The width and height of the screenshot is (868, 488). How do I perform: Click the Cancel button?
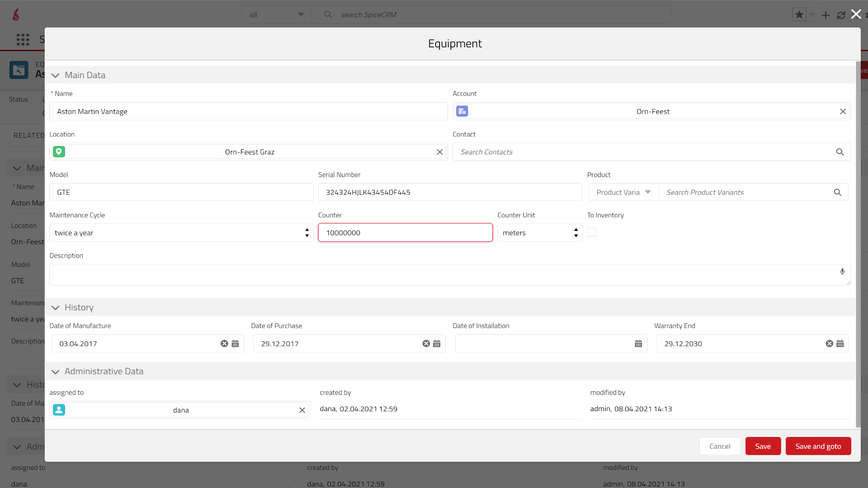[x=720, y=446]
